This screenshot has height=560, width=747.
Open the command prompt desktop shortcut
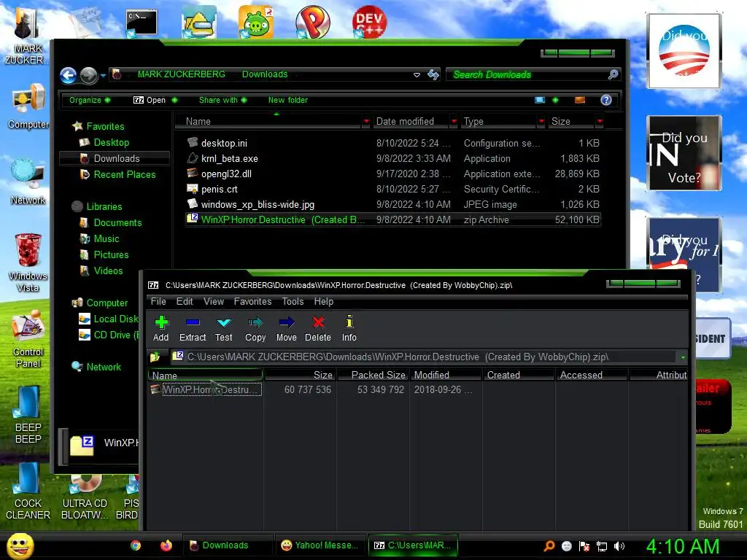click(x=142, y=23)
